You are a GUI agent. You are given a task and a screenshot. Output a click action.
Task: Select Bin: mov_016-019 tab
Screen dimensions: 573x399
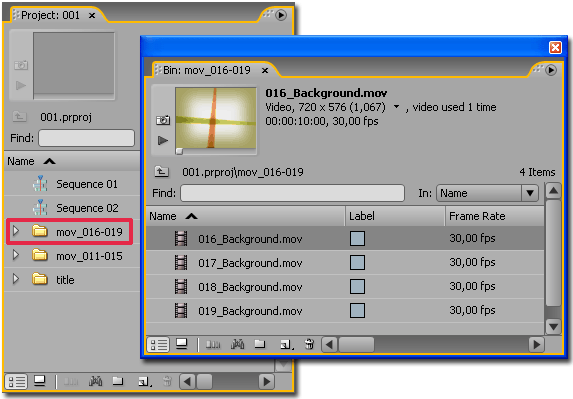207,70
